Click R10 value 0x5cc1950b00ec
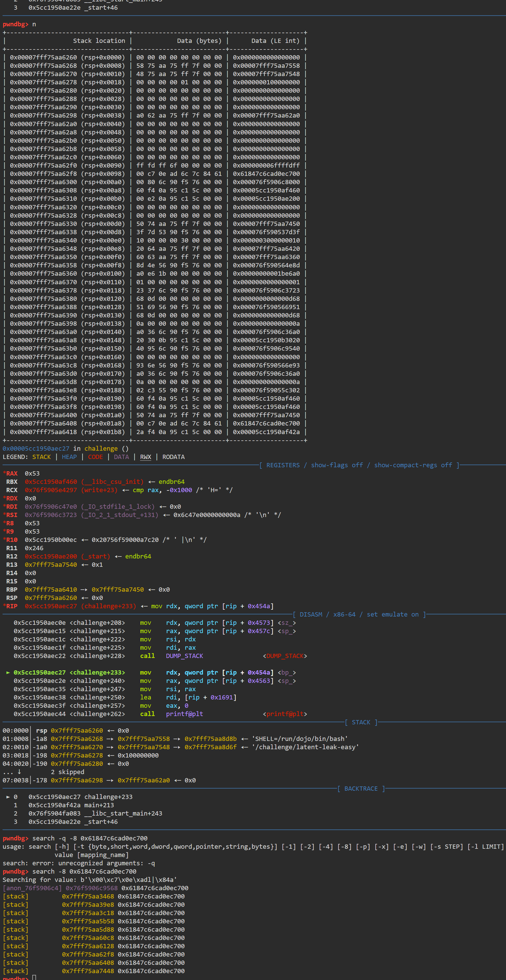This screenshot has width=506, height=980. click(x=51, y=539)
